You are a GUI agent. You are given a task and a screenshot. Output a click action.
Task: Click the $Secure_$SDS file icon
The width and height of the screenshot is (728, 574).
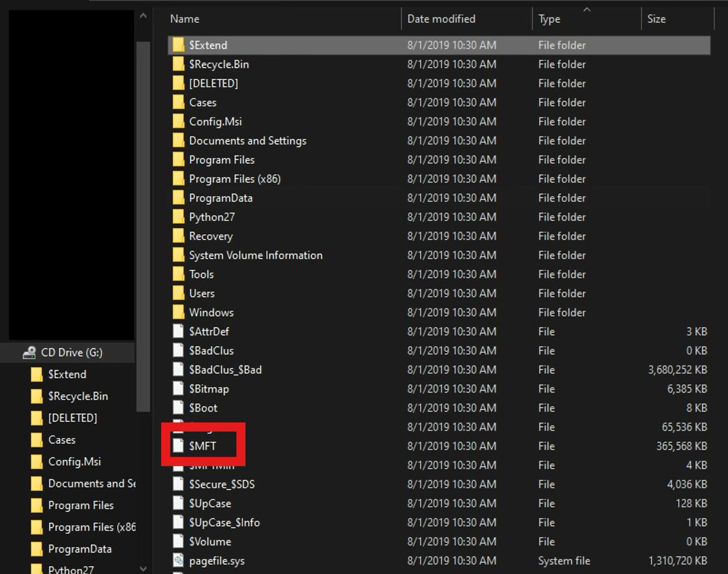point(178,484)
